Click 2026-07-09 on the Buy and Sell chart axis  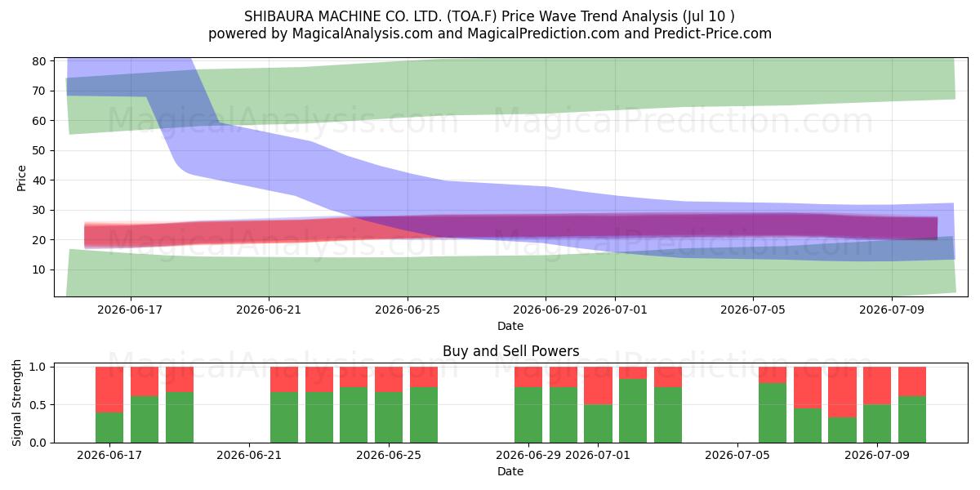point(877,456)
